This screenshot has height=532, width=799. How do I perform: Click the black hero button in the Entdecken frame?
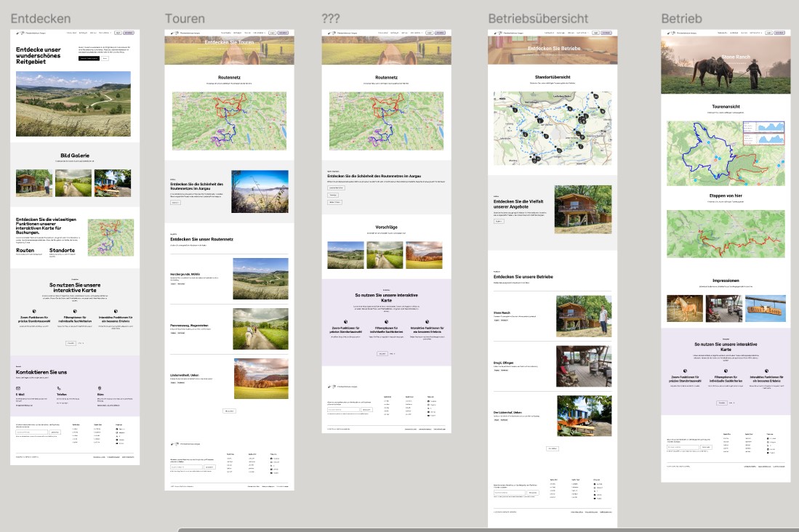coord(89,58)
